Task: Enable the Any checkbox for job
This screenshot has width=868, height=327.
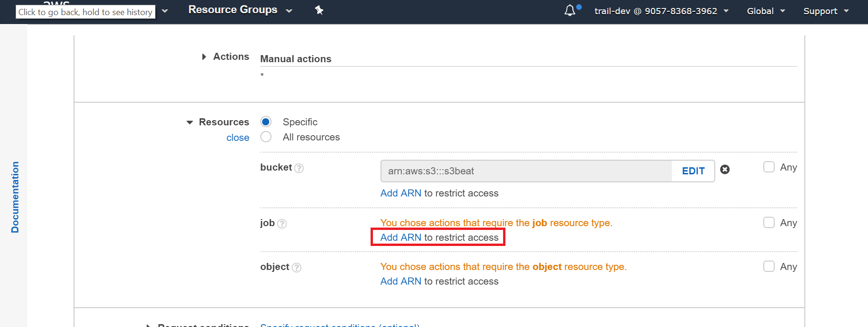Action: [769, 223]
